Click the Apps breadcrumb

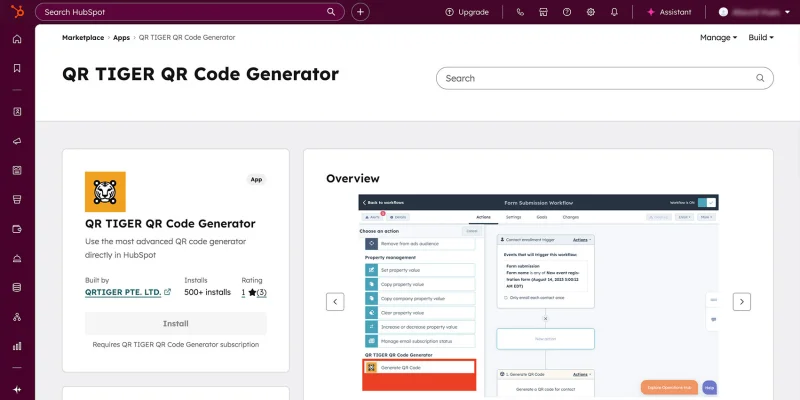[121, 38]
